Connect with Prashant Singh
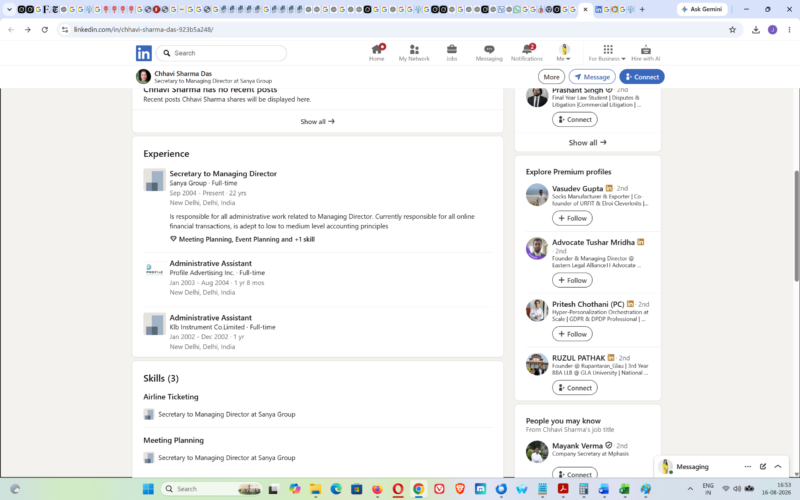Image resolution: width=800 pixels, height=500 pixels. click(x=574, y=119)
